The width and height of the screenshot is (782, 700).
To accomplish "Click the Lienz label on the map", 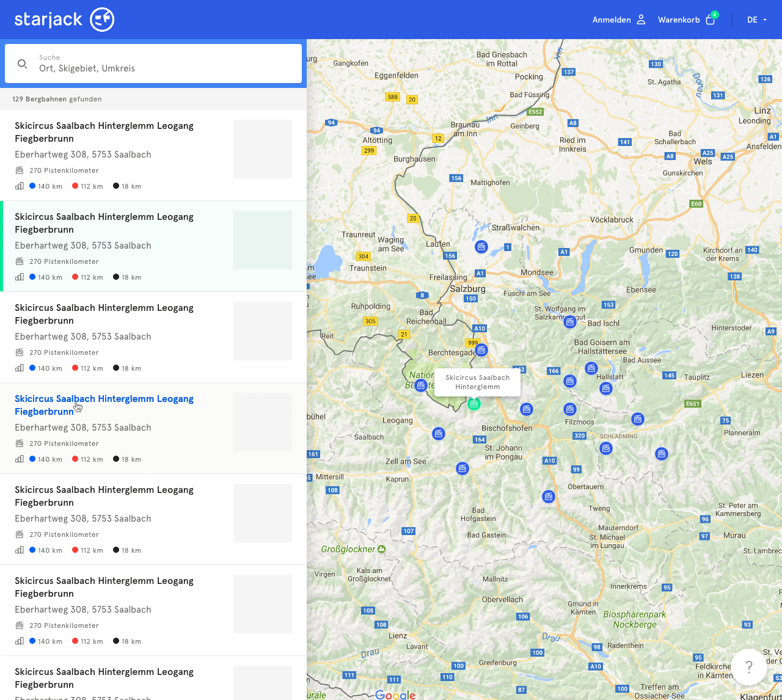I will [398, 635].
